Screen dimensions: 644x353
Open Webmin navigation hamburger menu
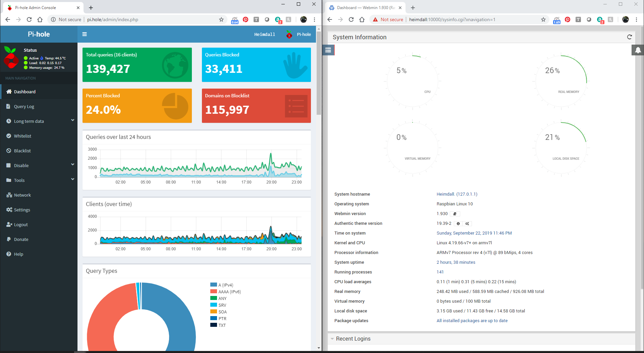tap(328, 50)
